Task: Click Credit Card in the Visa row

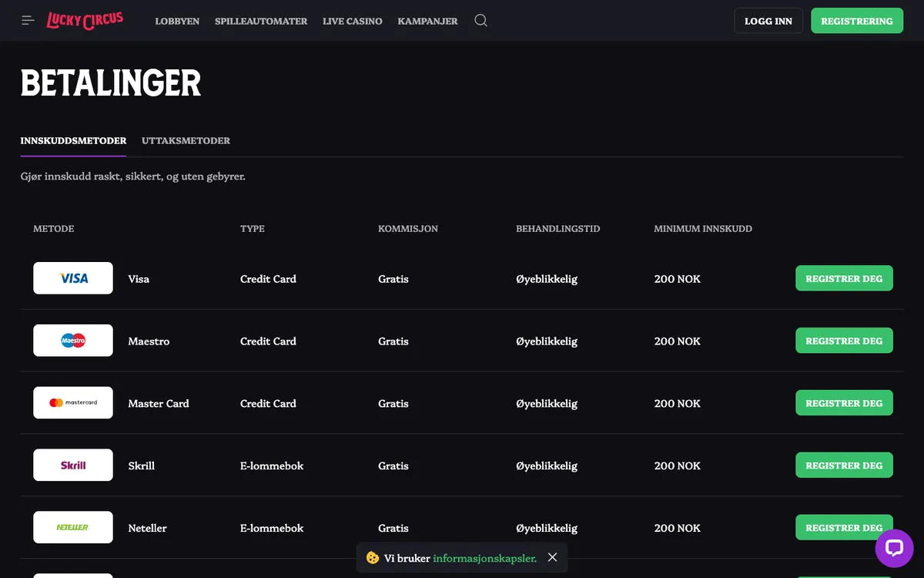Action: pos(268,279)
